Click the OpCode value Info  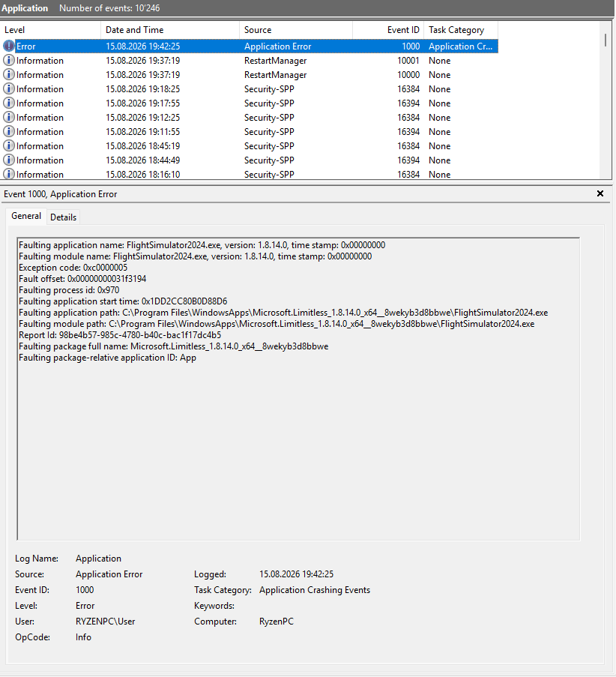click(83, 637)
